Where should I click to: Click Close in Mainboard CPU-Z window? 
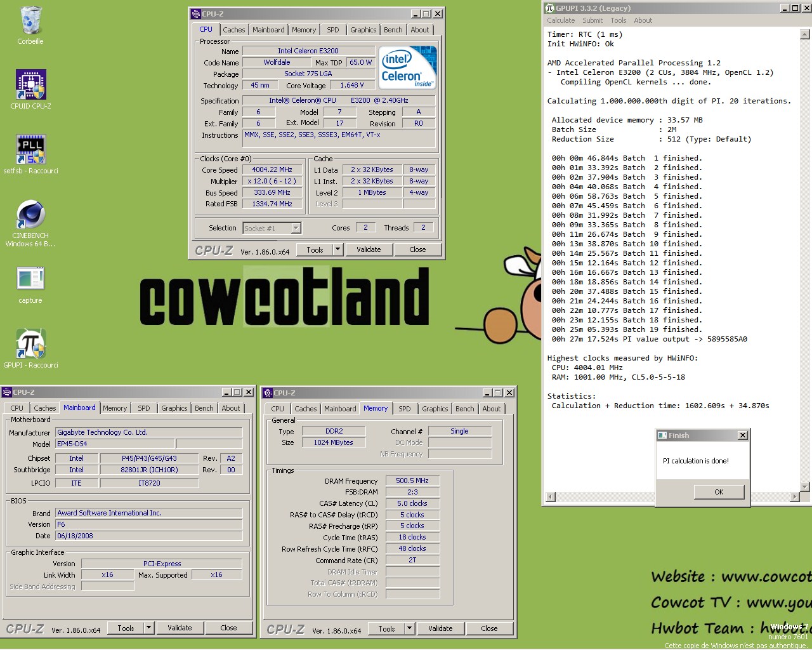point(228,628)
